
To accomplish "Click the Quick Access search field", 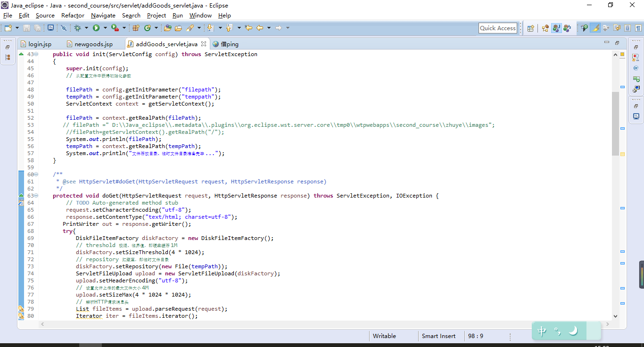I will (x=498, y=28).
